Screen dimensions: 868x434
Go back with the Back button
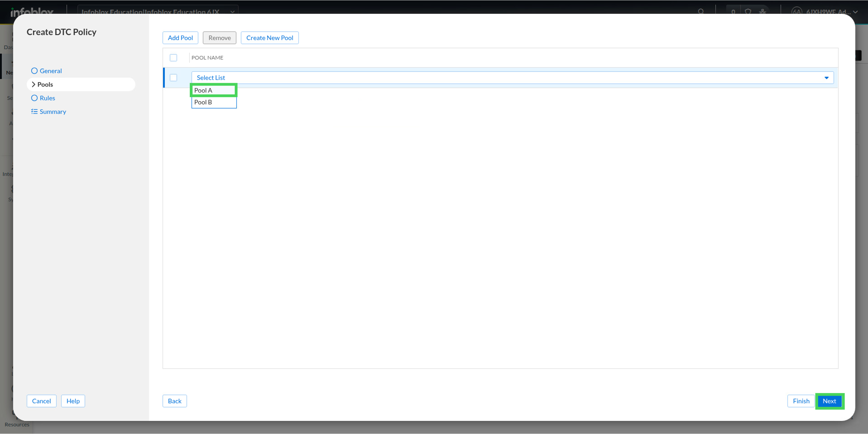(x=175, y=401)
